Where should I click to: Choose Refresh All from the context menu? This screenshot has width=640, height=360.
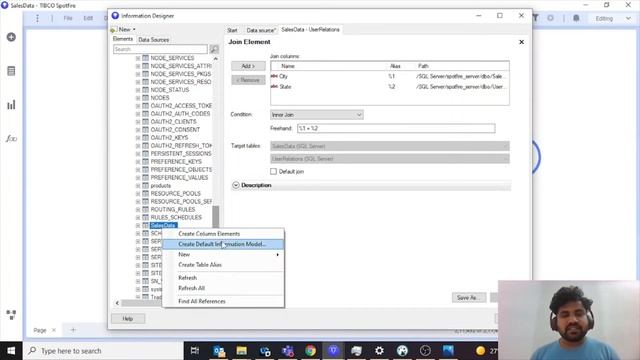(x=223, y=288)
